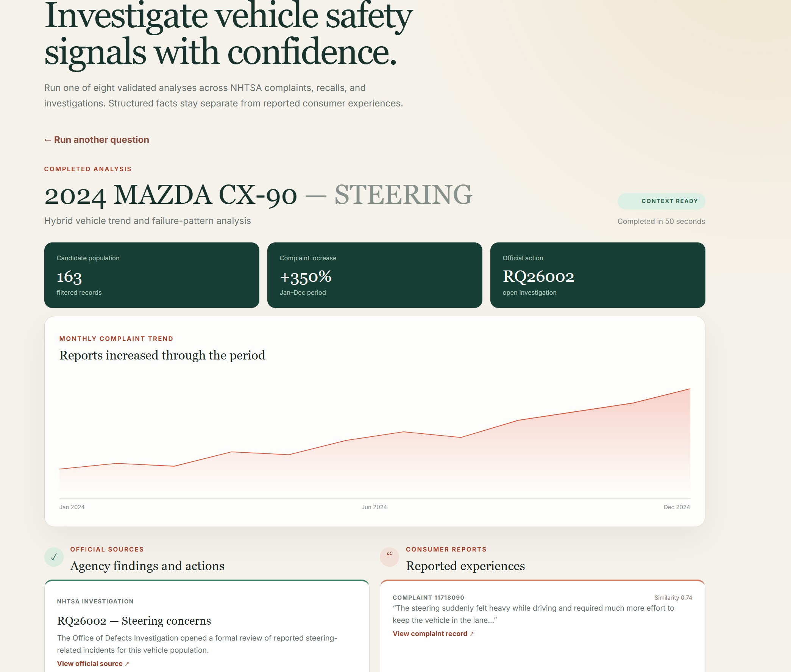Click Completed in 50 seconds text
The image size is (791, 672).
[x=661, y=221]
